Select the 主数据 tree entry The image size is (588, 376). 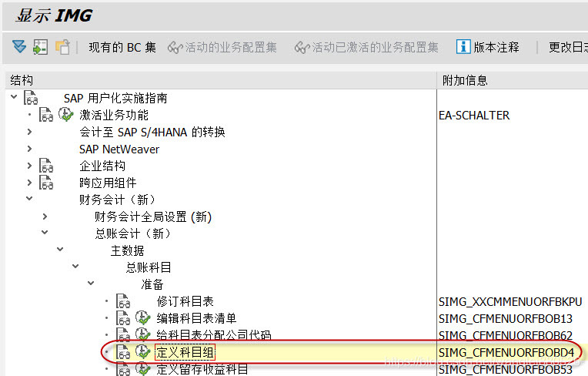(x=128, y=250)
